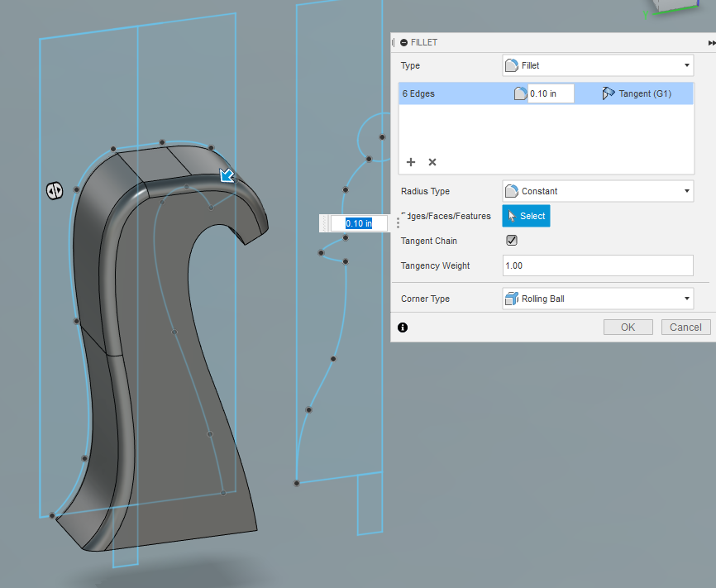Remove the selection set with X icon
Screen dimensions: 716x588
pos(432,162)
